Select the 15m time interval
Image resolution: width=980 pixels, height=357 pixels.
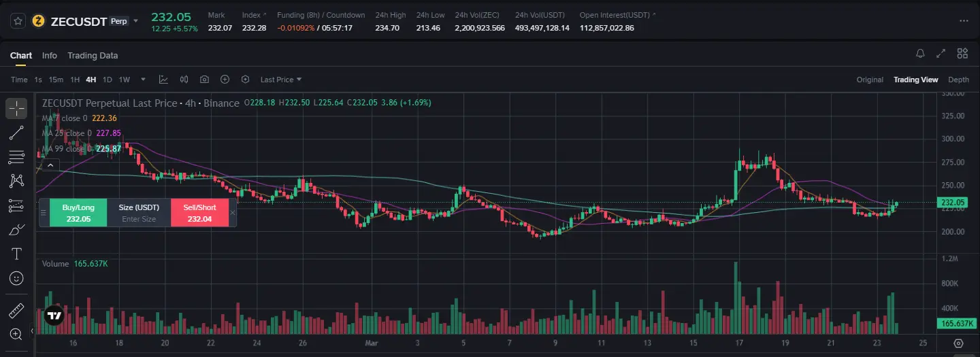(x=56, y=80)
